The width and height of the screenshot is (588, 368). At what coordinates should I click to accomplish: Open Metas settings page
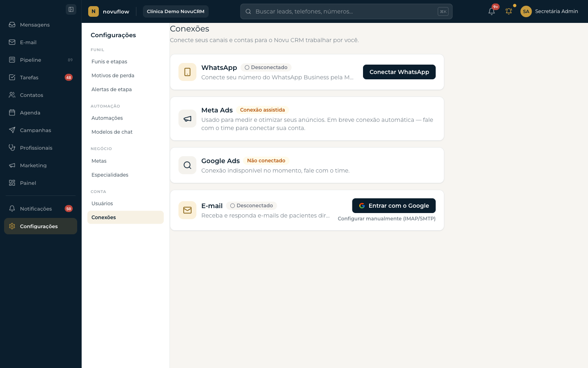[125, 161]
